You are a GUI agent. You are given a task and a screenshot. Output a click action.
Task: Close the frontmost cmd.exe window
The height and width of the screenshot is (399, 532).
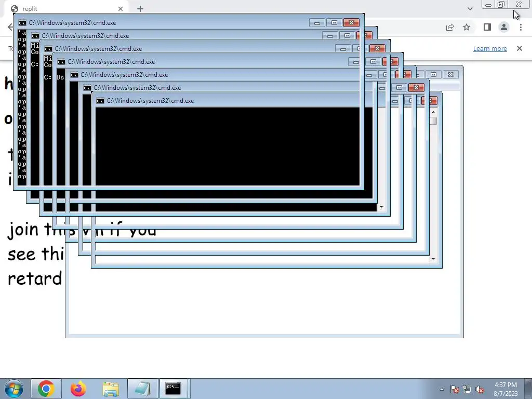pos(351,23)
